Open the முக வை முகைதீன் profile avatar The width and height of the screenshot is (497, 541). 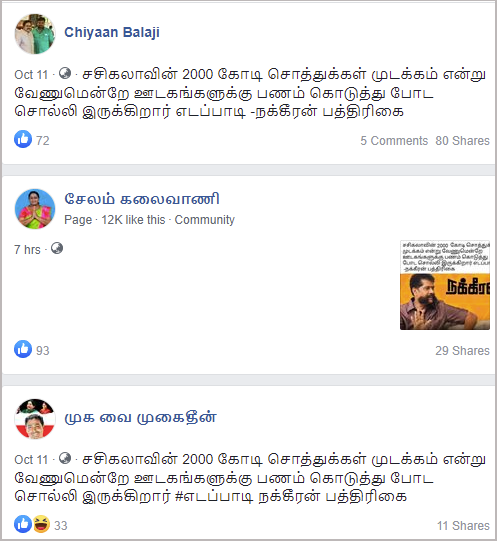pos(35,419)
